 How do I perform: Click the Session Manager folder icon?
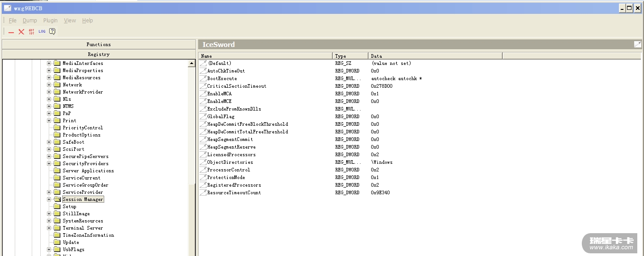tap(57, 199)
